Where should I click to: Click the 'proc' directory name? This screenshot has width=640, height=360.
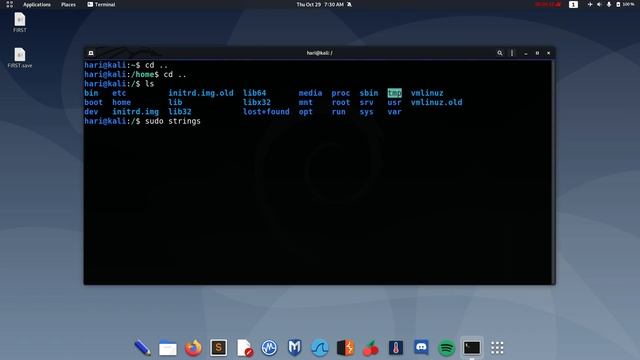[340, 93]
